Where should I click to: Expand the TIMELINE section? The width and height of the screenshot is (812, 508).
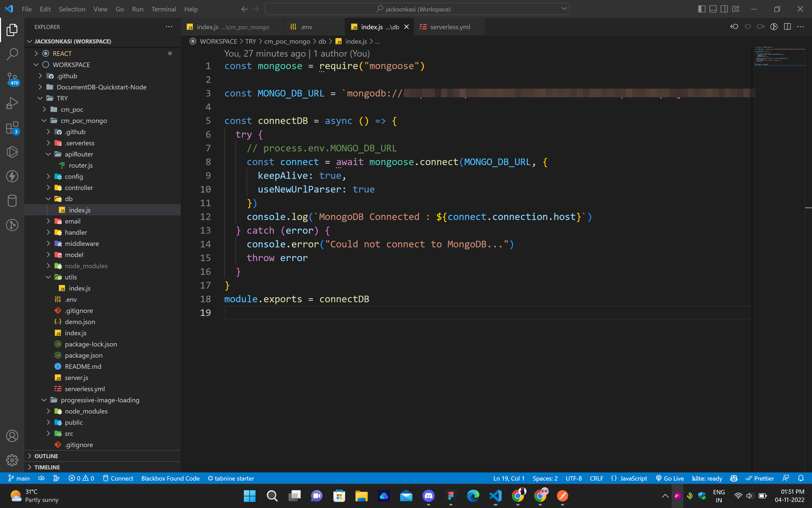point(102,467)
